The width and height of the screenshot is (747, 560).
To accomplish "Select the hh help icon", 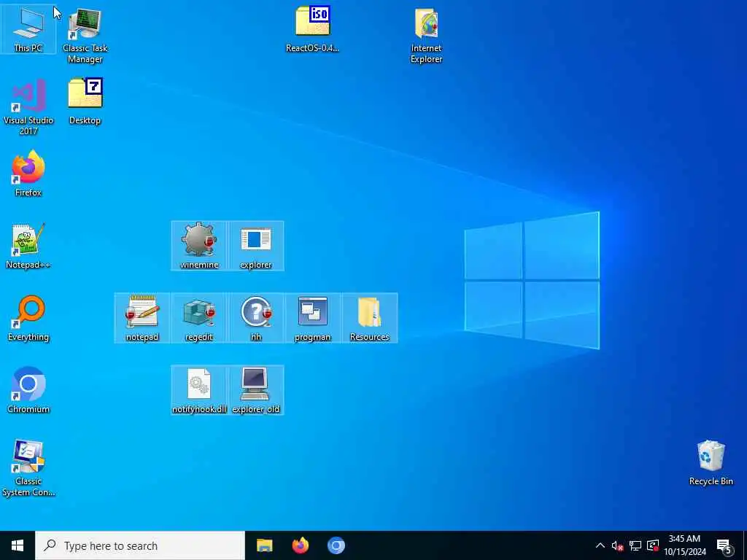I will coord(256,318).
